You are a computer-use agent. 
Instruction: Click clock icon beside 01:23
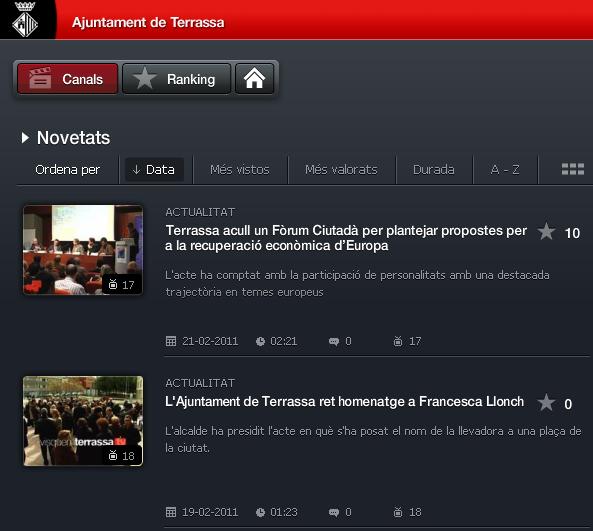click(260, 512)
